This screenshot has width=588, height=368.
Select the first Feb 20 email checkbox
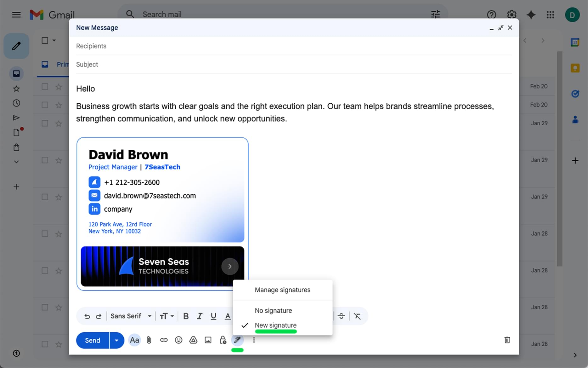[x=45, y=86]
